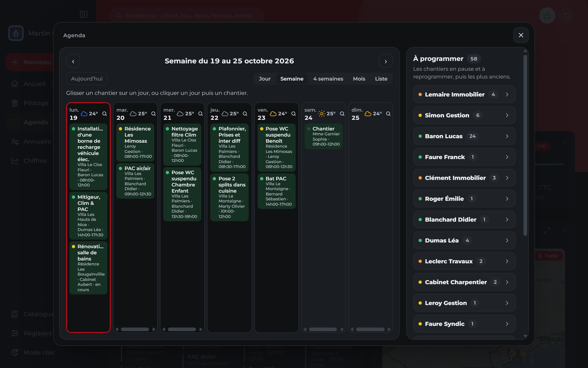
Task: Collapse the sidebar panel icon
Action: (x=84, y=14)
